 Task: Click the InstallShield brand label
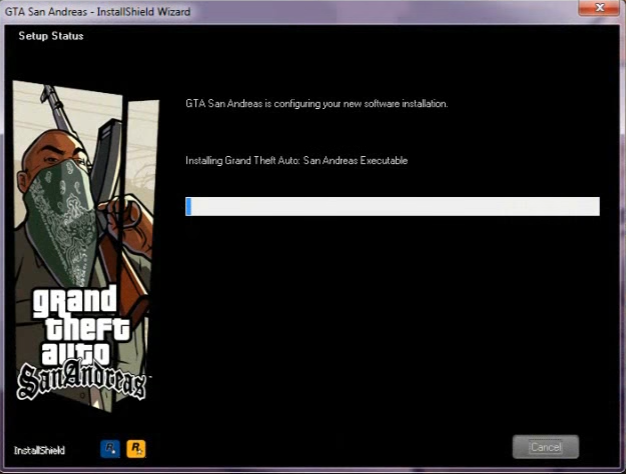tap(40, 450)
